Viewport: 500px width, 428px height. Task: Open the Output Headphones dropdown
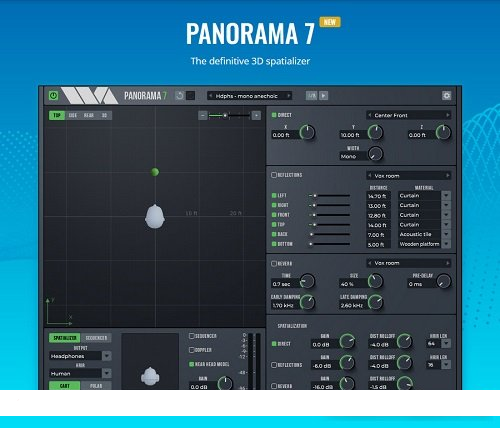point(80,356)
